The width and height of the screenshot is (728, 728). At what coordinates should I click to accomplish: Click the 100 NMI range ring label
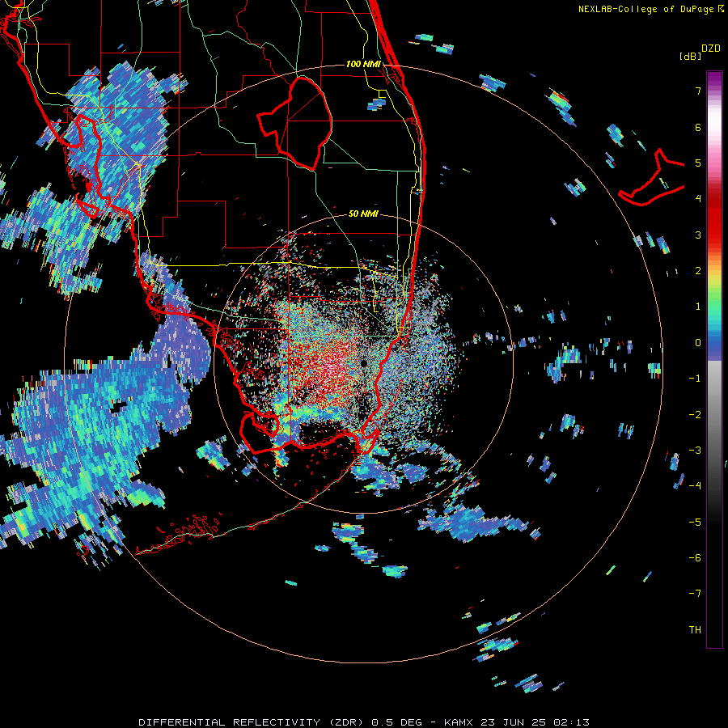tap(363, 64)
